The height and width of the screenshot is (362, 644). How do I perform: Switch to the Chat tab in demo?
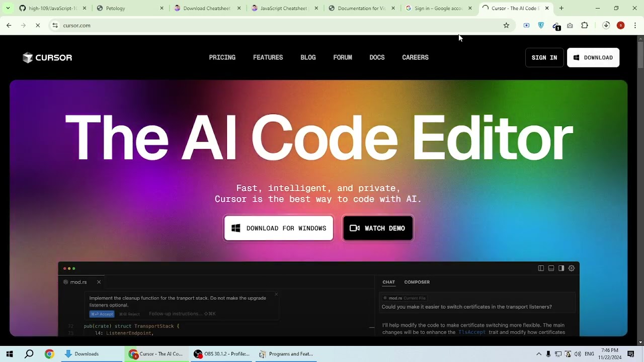pos(388,282)
